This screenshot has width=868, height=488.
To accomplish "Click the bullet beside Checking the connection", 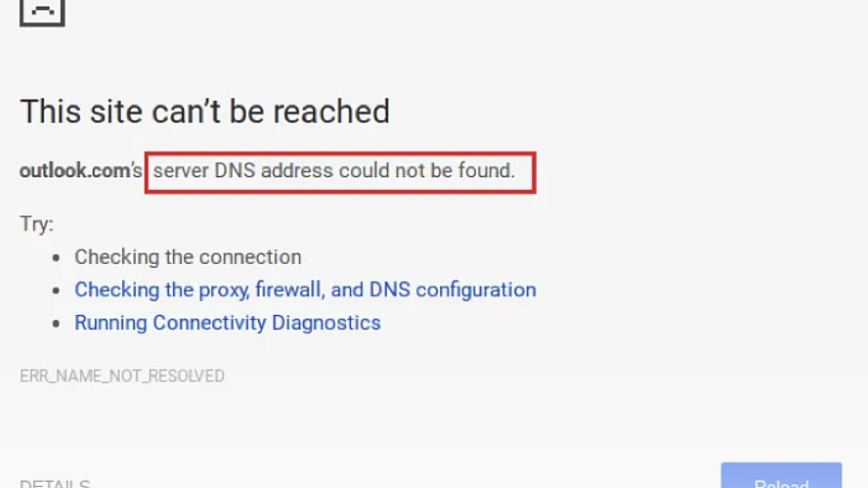I will click(56, 257).
